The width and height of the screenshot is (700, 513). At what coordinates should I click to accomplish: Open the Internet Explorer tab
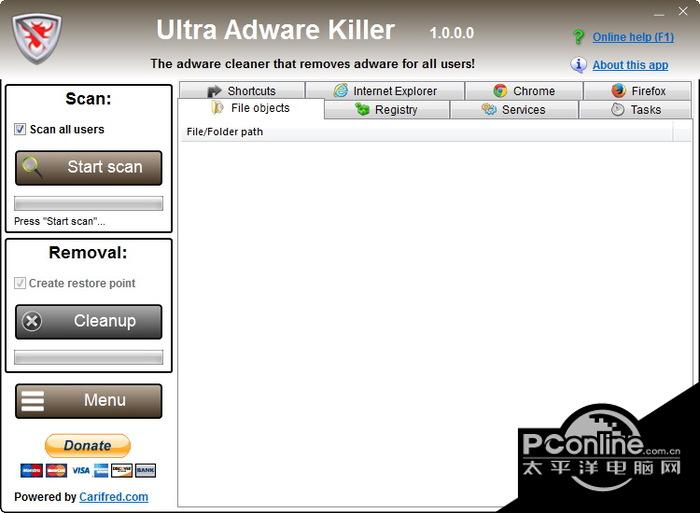tap(385, 91)
